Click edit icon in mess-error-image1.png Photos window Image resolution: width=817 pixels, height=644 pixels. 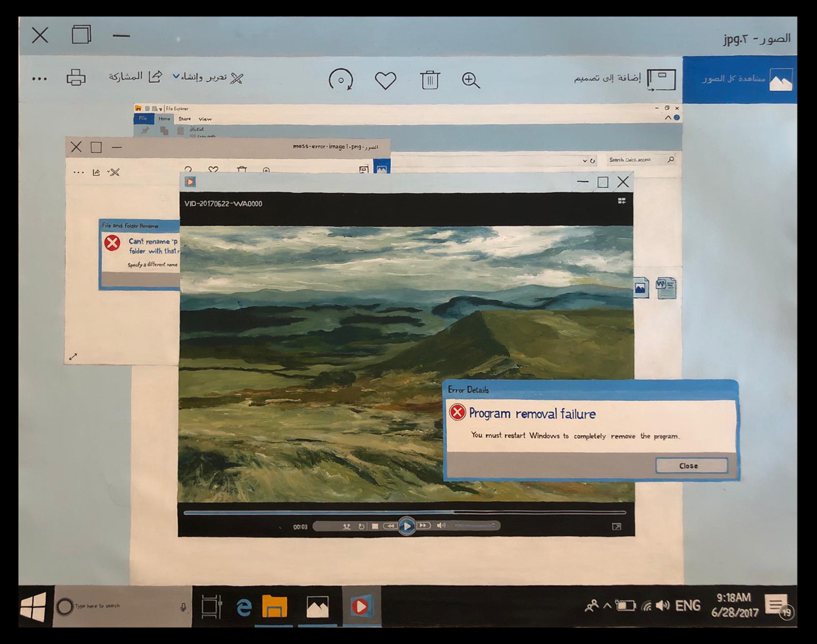[x=114, y=173]
